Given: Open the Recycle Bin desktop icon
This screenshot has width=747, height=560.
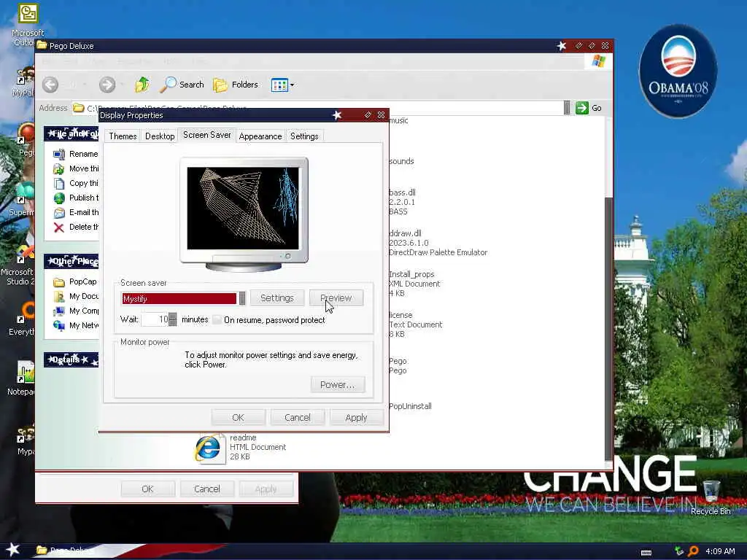Looking at the screenshot, I should click(711, 497).
